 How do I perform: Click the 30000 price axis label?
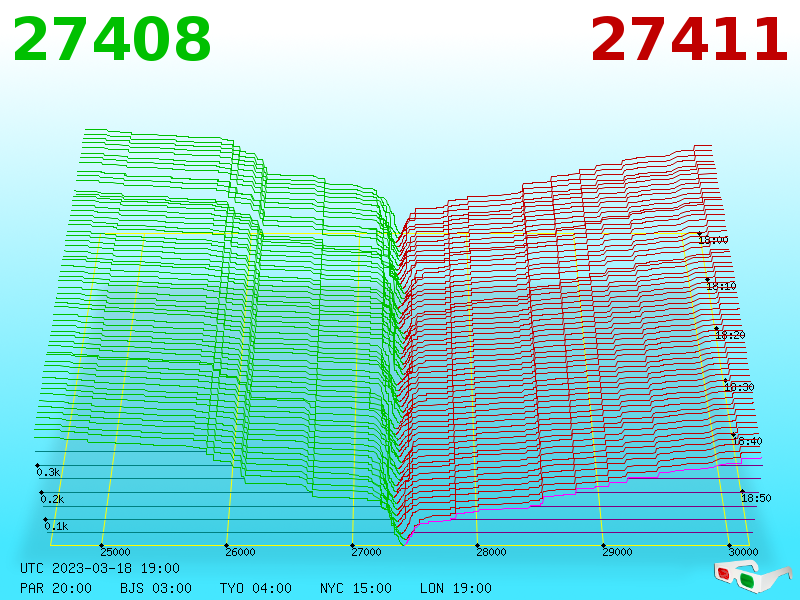pyautogui.click(x=743, y=552)
